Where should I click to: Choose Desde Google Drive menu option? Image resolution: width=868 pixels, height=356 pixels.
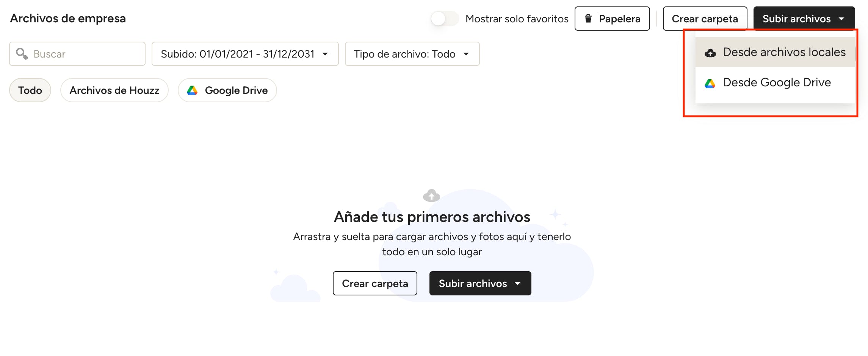point(775,83)
